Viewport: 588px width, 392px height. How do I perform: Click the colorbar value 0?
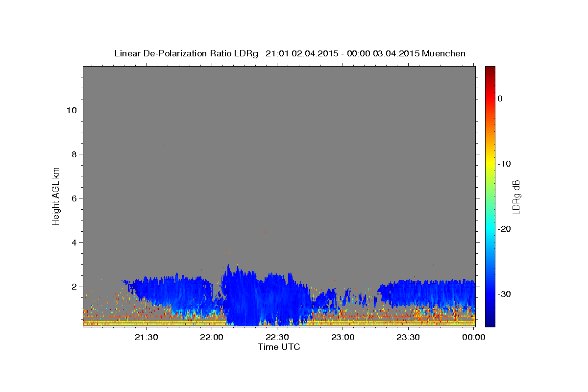pos(500,98)
